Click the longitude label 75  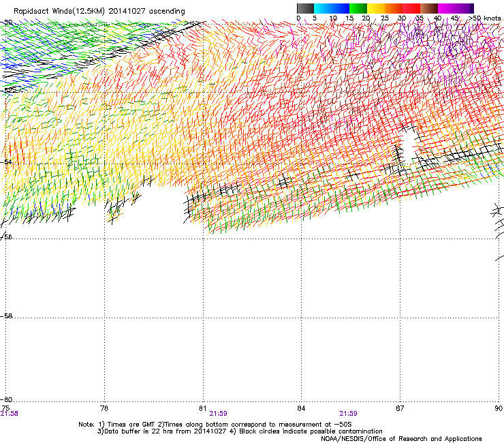[x=5, y=408]
